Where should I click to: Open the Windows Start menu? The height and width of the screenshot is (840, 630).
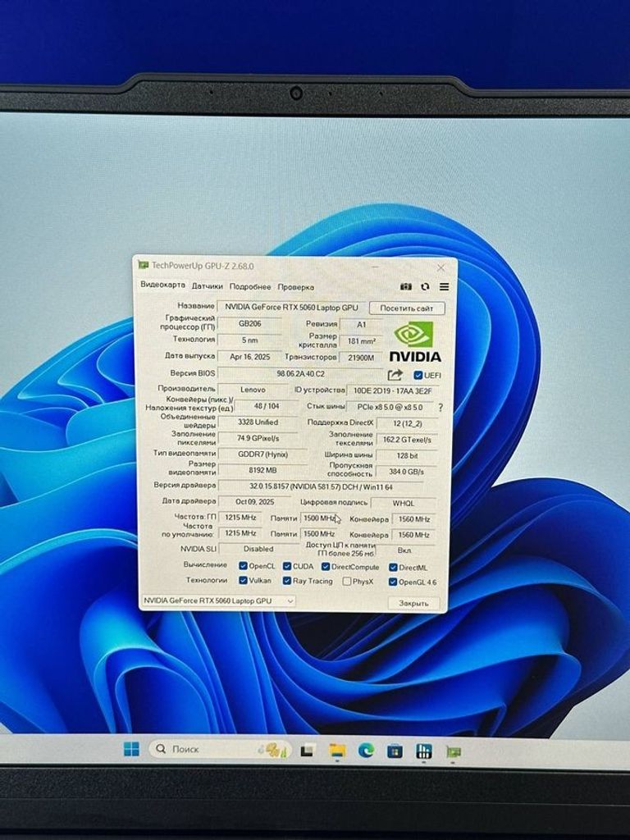(131, 748)
